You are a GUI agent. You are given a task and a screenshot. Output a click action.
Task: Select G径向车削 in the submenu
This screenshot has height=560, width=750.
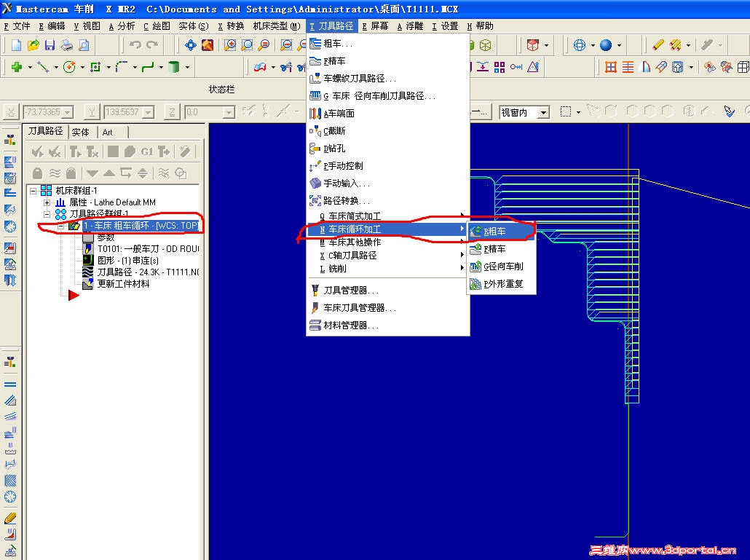pyautogui.click(x=501, y=267)
